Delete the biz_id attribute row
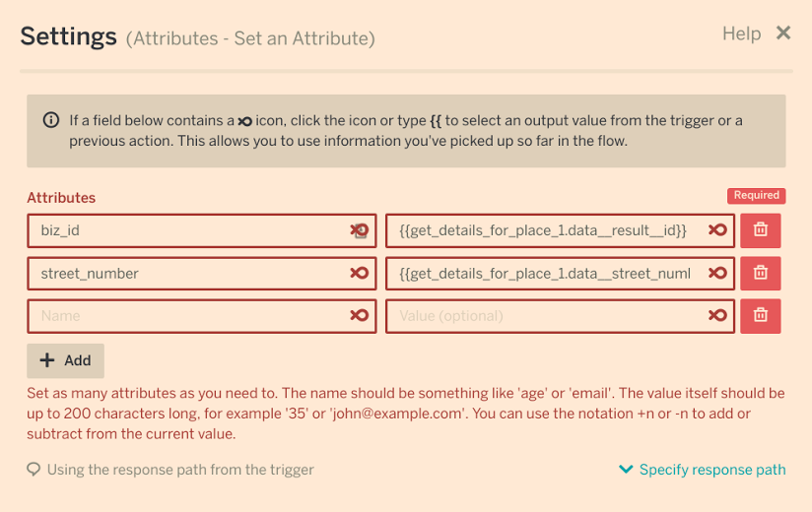 click(x=761, y=230)
